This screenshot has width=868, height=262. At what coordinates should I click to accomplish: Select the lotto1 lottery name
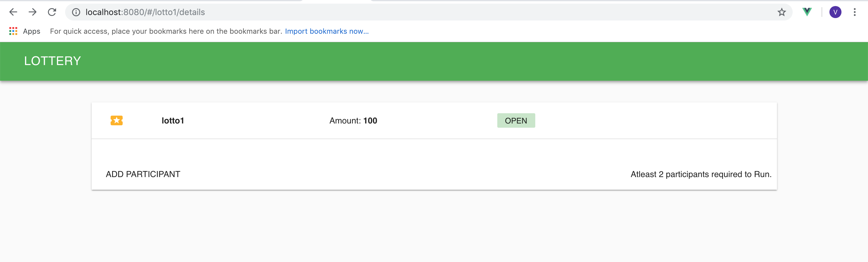click(x=173, y=120)
